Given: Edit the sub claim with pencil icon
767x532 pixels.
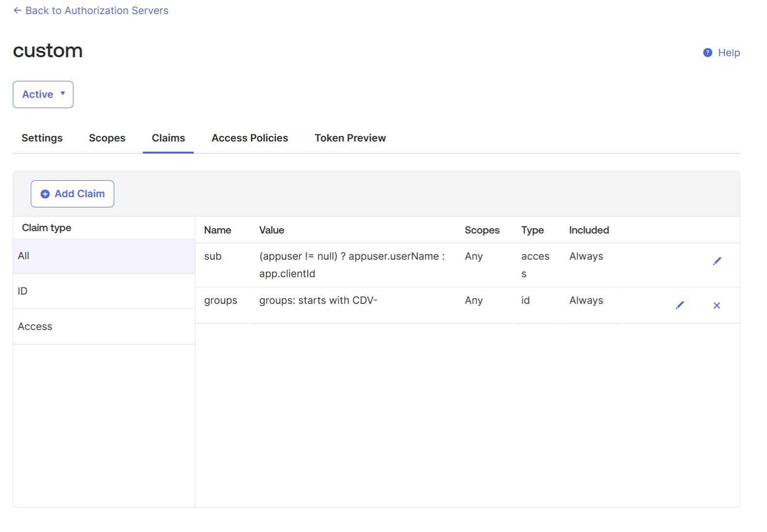Looking at the screenshot, I should (x=717, y=261).
